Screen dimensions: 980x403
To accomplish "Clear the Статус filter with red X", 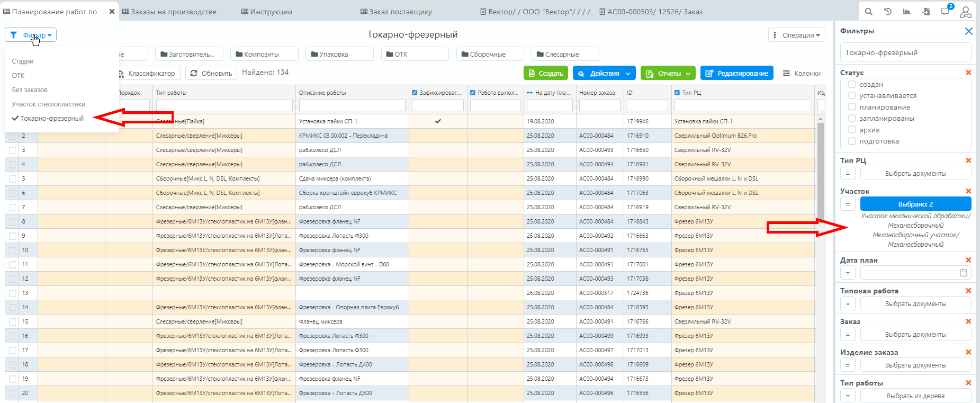I will tap(968, 73).
